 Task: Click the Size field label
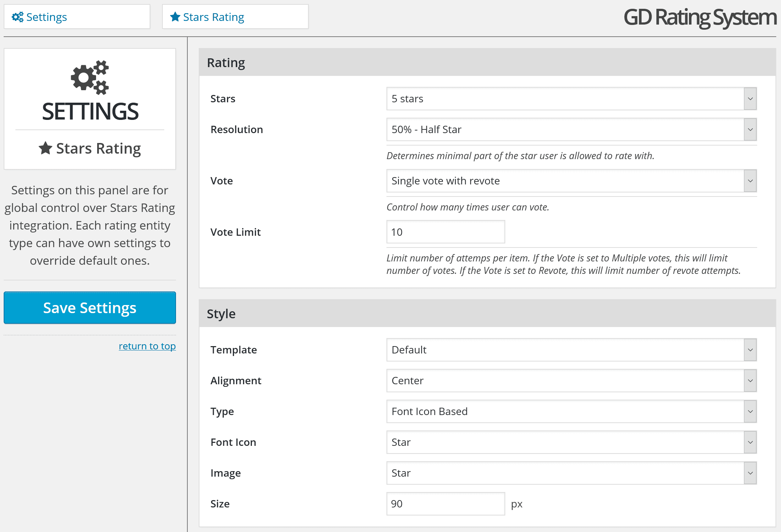(220, 504)
